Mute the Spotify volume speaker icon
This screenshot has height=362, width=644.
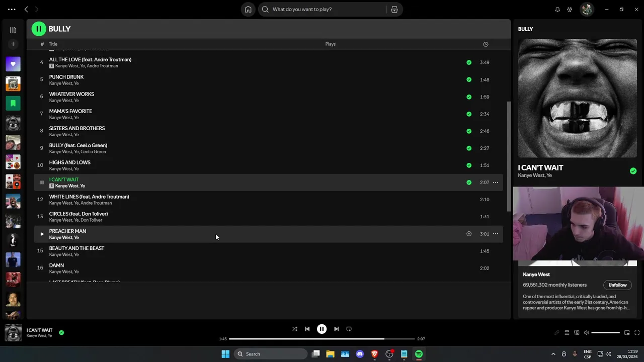586,333
